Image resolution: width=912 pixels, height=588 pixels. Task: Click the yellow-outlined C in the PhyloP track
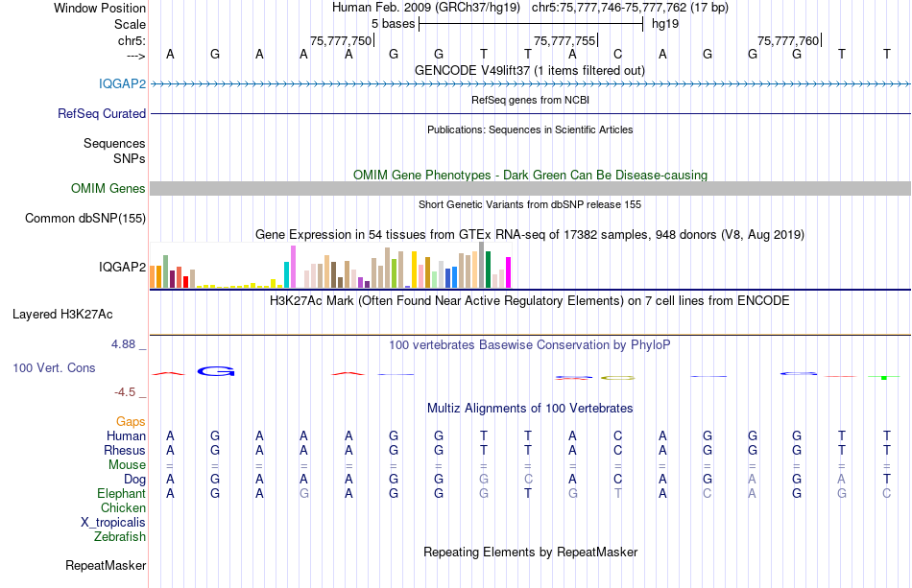click(x=617, y=378)
